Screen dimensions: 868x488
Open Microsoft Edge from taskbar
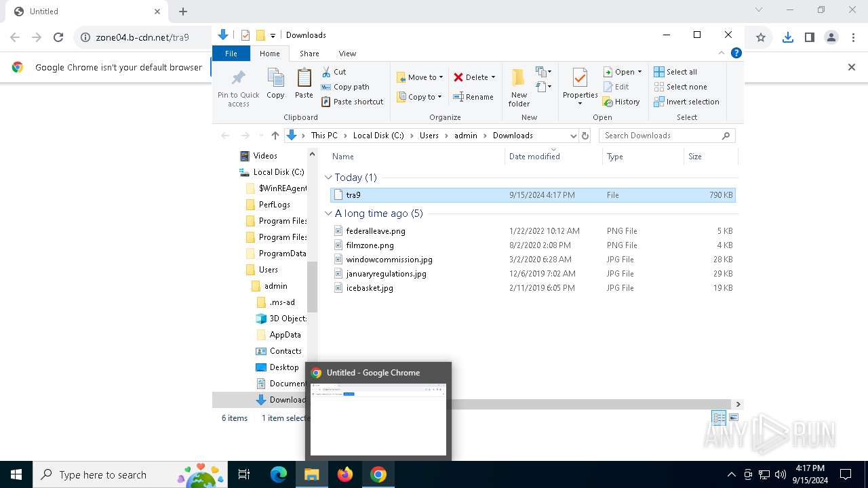(279, 474)
